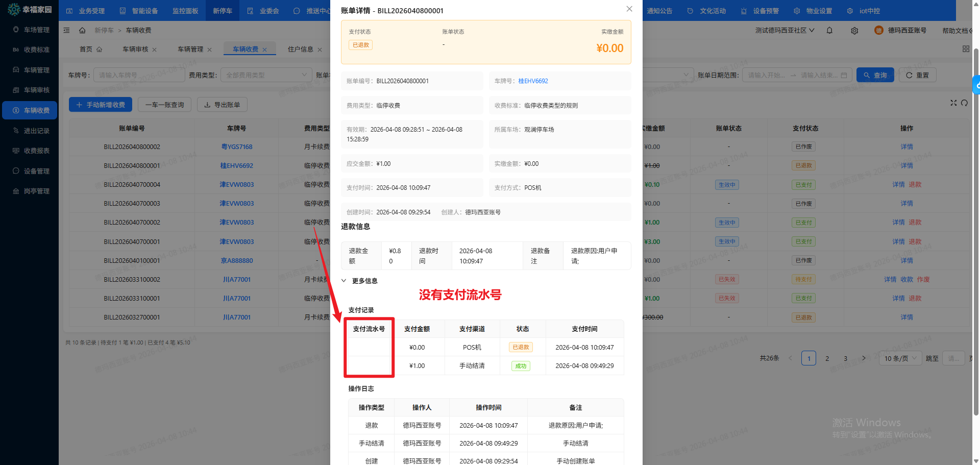The image size is (980, 465).
Task: Expand the 测试德玛西亚社区 community selector
Action: click(x=785, y=31)
